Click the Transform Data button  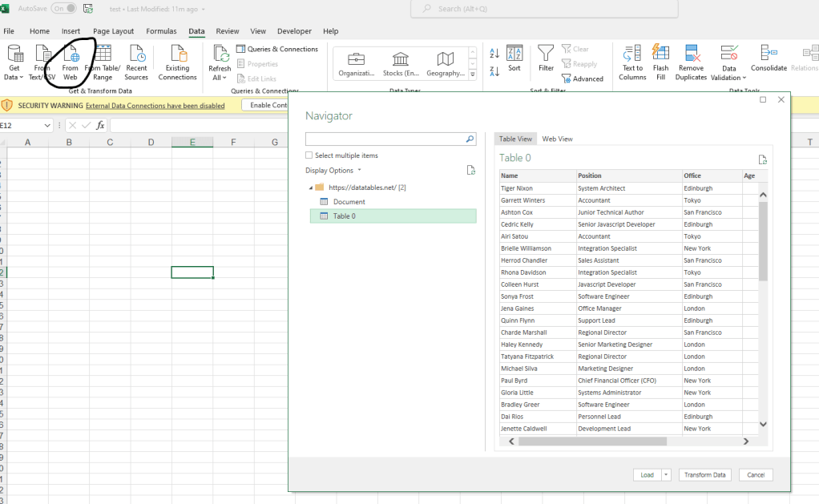click(x=704, y=474)
